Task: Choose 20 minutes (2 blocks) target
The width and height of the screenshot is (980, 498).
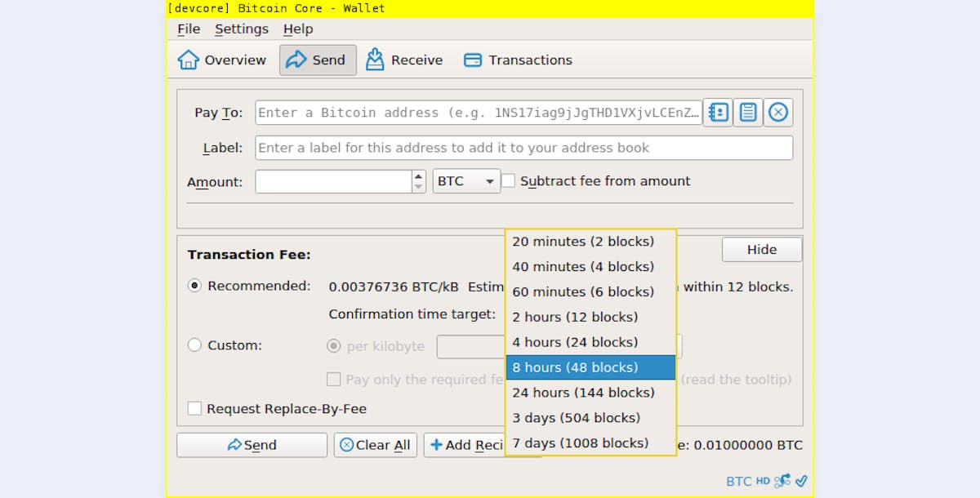Action: pyautogui.click(x=590, y=242)
